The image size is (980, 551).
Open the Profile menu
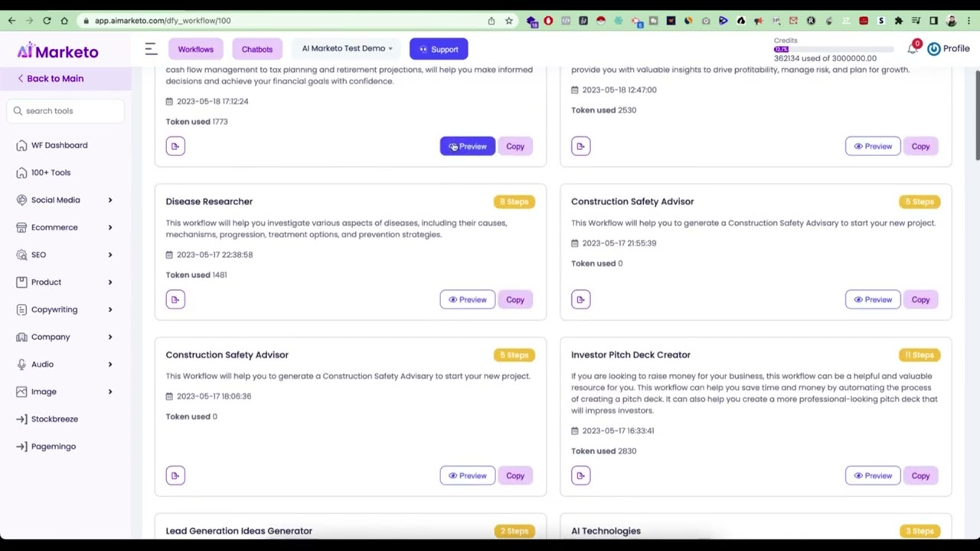[x=949, y=48]
